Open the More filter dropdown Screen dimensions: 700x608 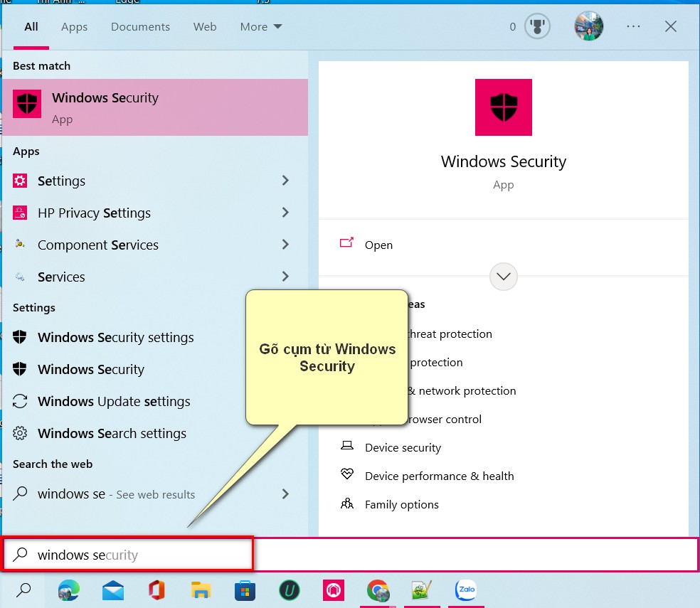[260, 27]
